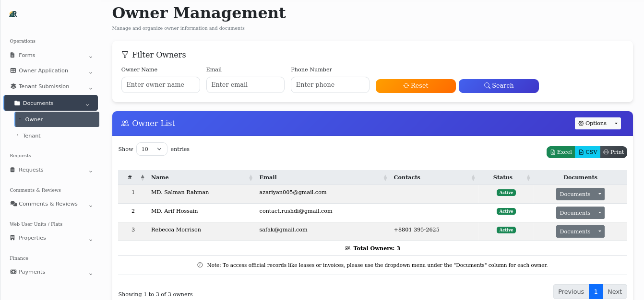
Task: Click the app logo at top of sidebar
Action: pyautogui.click(x=13, y=14)
